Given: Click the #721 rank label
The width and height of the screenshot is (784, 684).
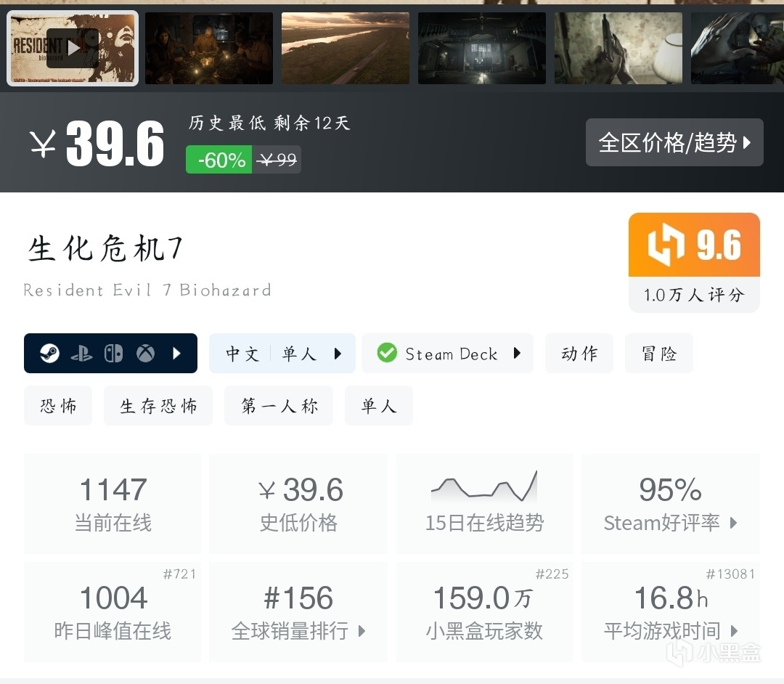Looking at the screenshot, I should [179, 574].
